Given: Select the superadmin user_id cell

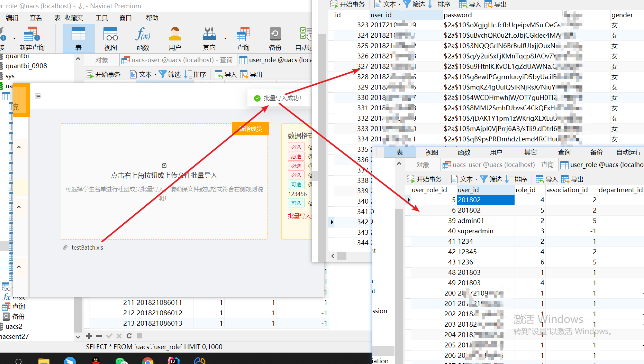Looking at the screenshot, I should point(486,231).
